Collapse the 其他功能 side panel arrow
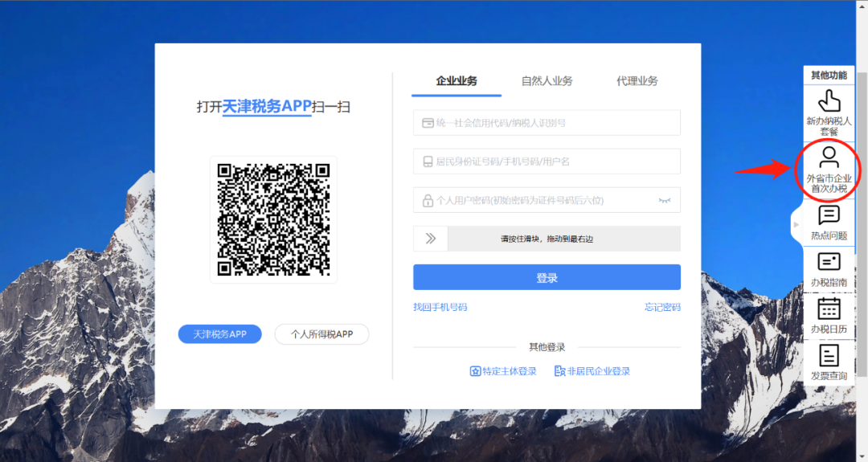The image size is (868, 462). click(x=796, y=225)
